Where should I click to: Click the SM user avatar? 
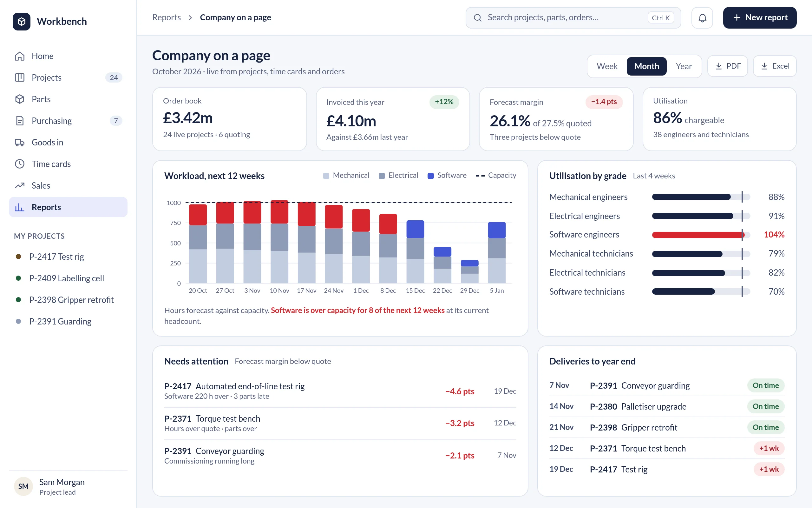click(23, 486)
